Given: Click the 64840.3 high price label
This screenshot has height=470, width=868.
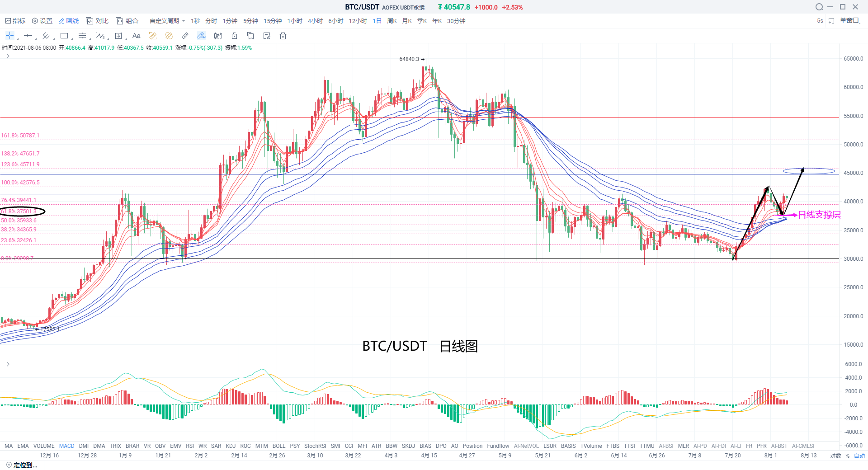Looking at the screenshot, I should (x=409, y=59).
